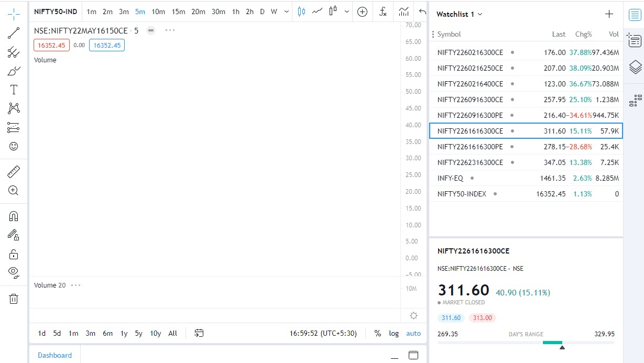Expand the chart style dropdown arrow
The image size is (644, 363).
tap(347, 12)
